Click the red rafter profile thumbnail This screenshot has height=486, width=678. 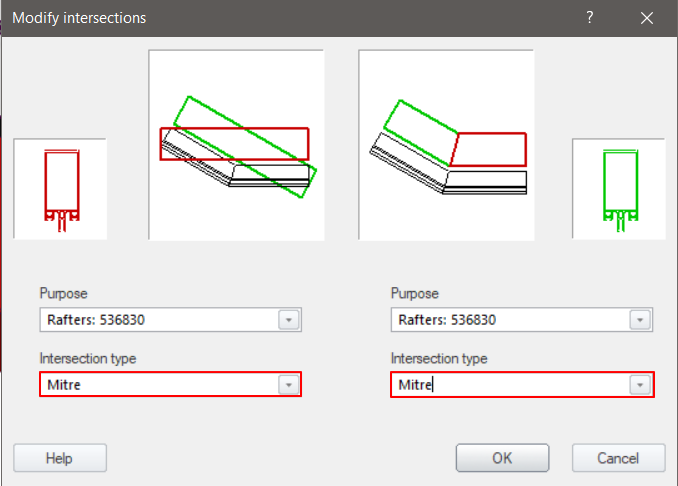point(60,189)
